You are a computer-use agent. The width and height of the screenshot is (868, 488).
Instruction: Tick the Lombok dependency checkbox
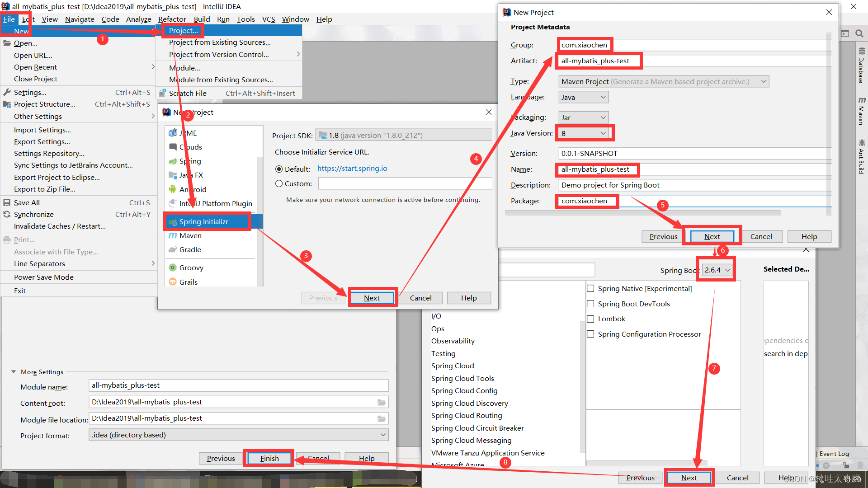[590, 319]
